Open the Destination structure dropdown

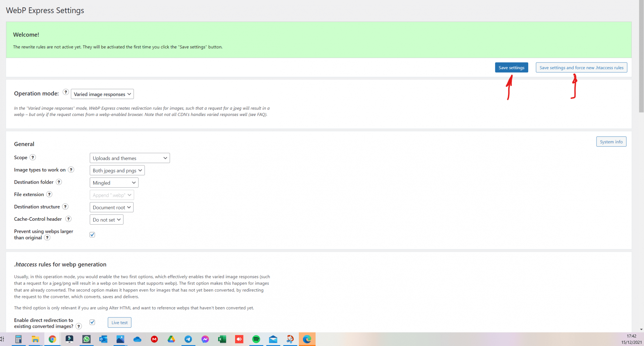(112, 207)
